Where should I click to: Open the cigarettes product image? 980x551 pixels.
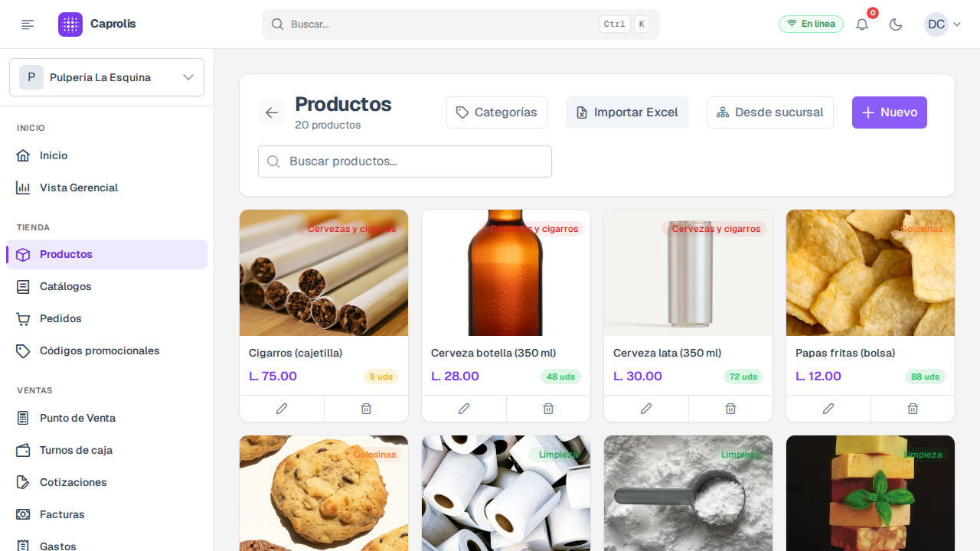click(x=324, y=272)
